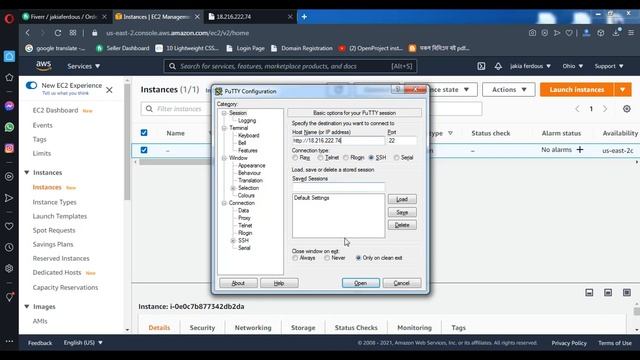The width and height of the screenshot is (640, 360).
Task: Click the Save session button
Action: pos(402,212)
